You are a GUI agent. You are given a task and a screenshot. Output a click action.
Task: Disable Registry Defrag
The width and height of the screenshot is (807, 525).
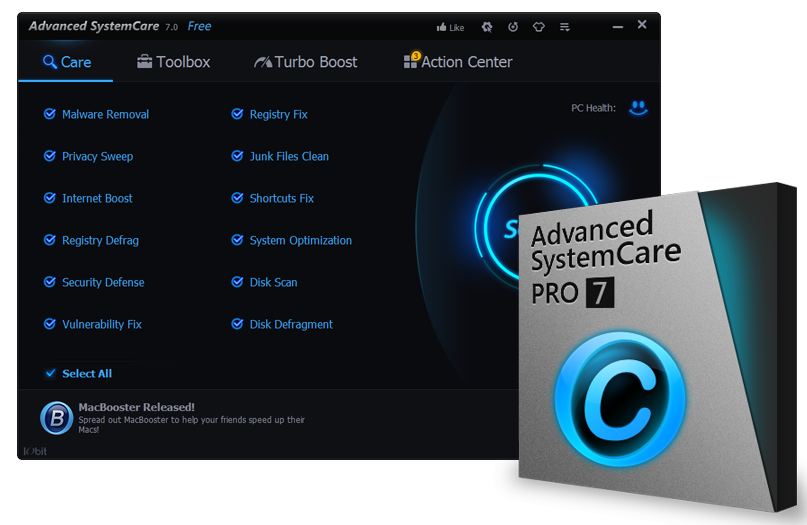(x=49, y=240)
